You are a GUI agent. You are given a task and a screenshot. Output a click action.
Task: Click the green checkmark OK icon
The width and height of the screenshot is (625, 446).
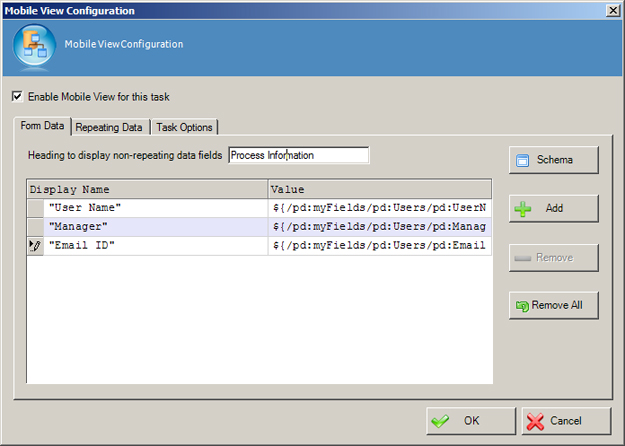[x=441, y=422]
